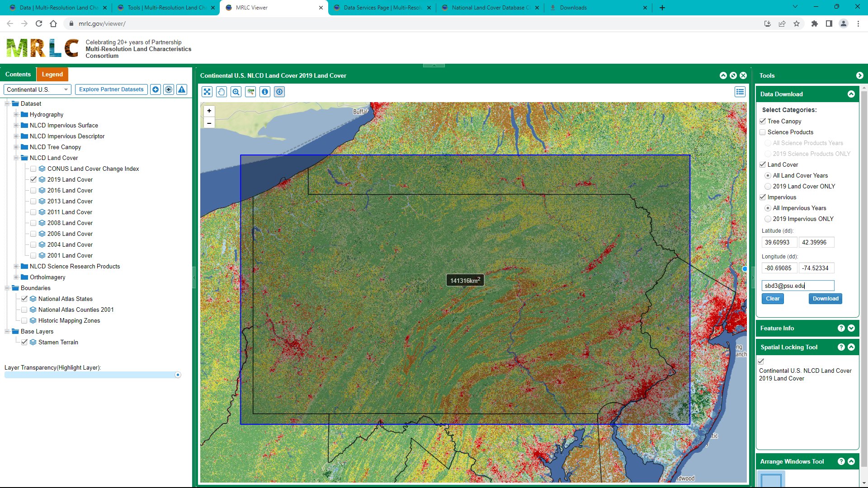
Task: Open Spatial Locking Tool help icon
Action: [x=841, y=347]
